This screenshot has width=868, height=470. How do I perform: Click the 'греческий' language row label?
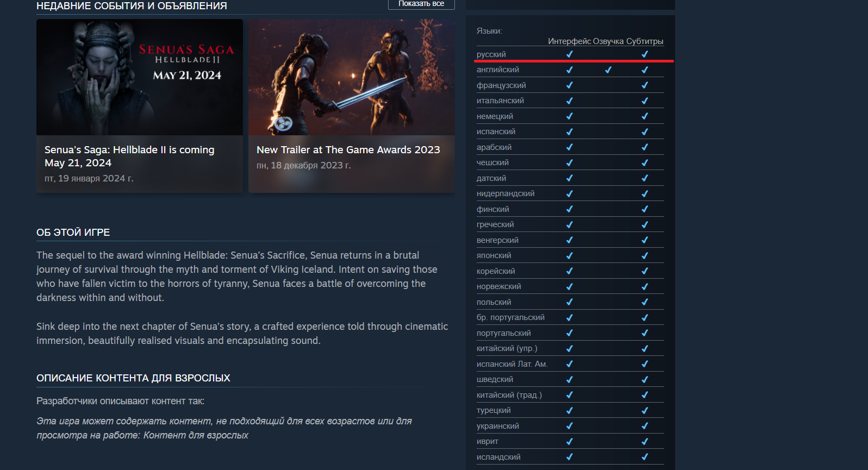495,224
